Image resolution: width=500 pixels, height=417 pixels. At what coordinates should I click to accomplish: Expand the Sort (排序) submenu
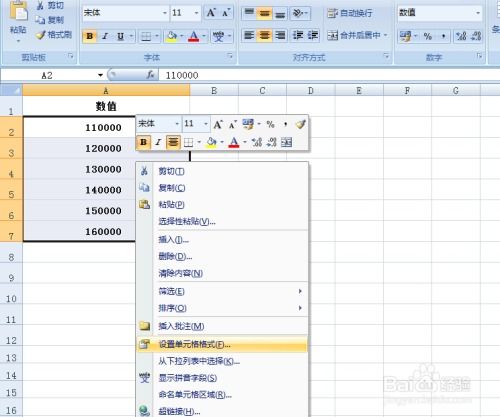coord(222,308)
